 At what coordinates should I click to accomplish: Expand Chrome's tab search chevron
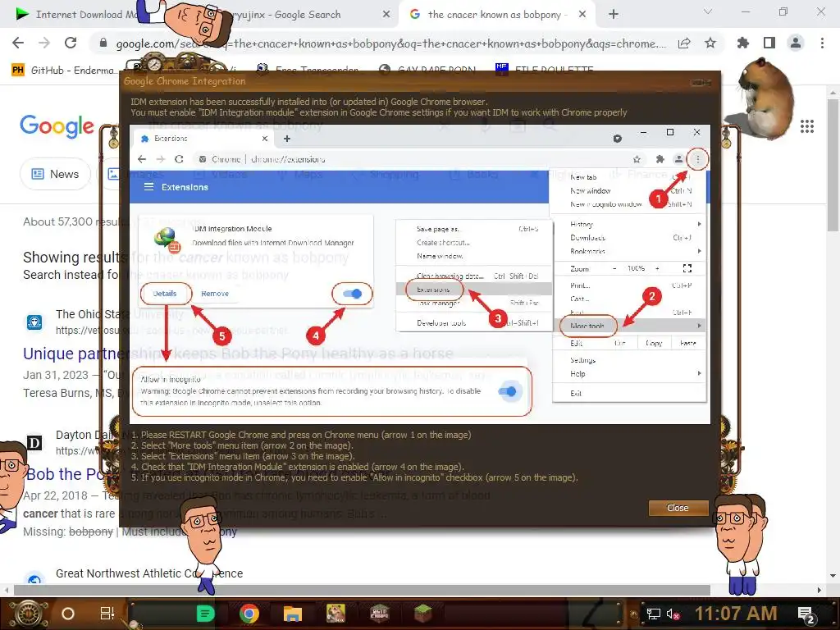(x=708, y=11)
